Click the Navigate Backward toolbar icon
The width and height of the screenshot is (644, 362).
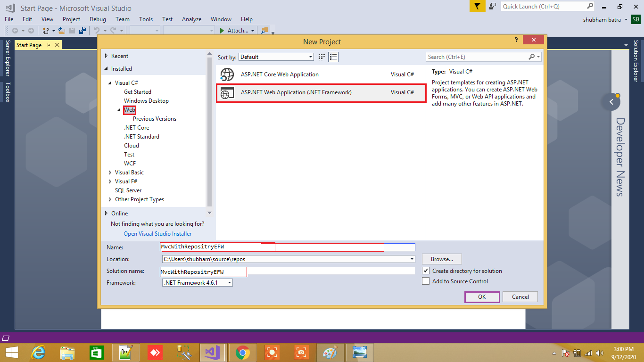coord(15,31)
